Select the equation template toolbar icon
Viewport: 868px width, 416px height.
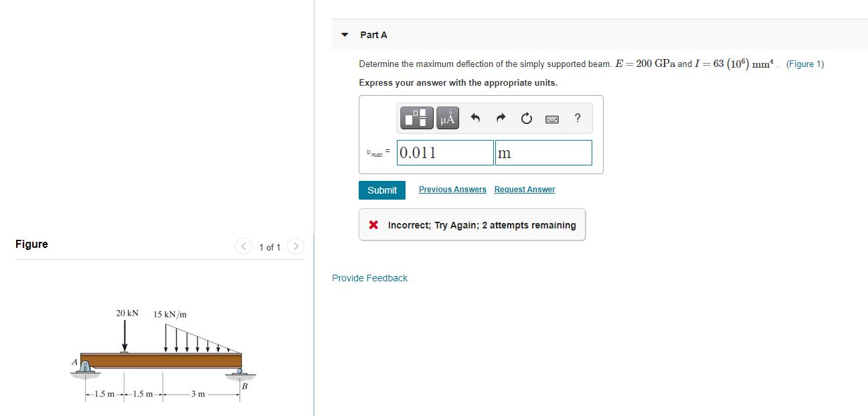coord(416,118)
